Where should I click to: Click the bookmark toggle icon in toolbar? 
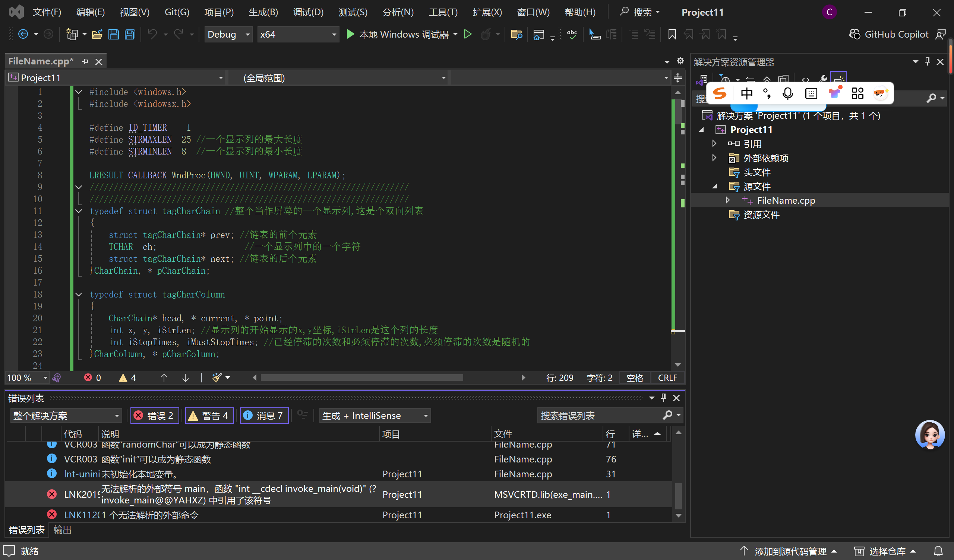tap(672, 34)
